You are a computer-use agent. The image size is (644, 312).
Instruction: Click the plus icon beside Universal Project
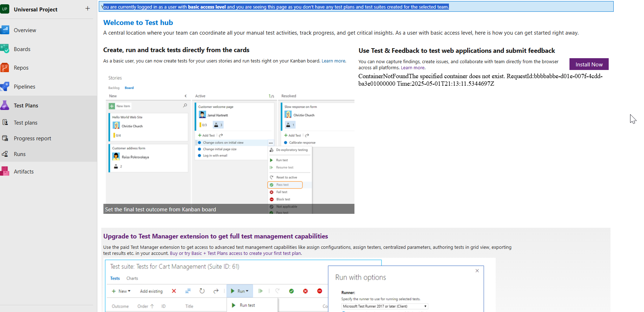[x=88, y=9]
